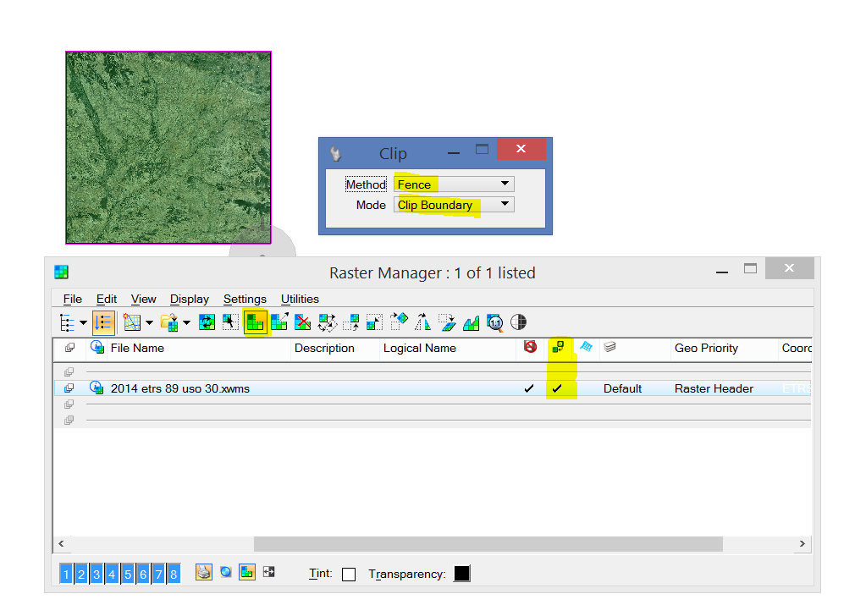The image size is (866, 616).
Task: Toggle the Print printer icon at bottom
Action: tap(204, 572)
